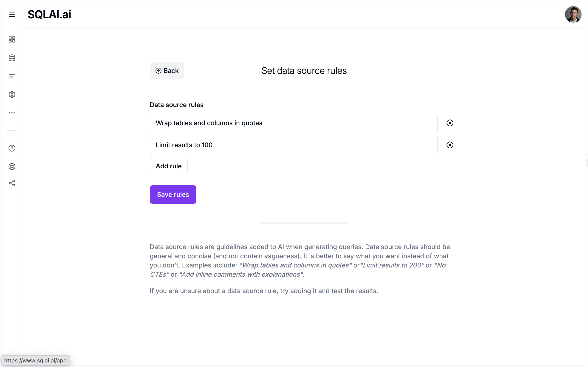Click Back to previous screen
The image size is (588, 367).
point(167,71)
